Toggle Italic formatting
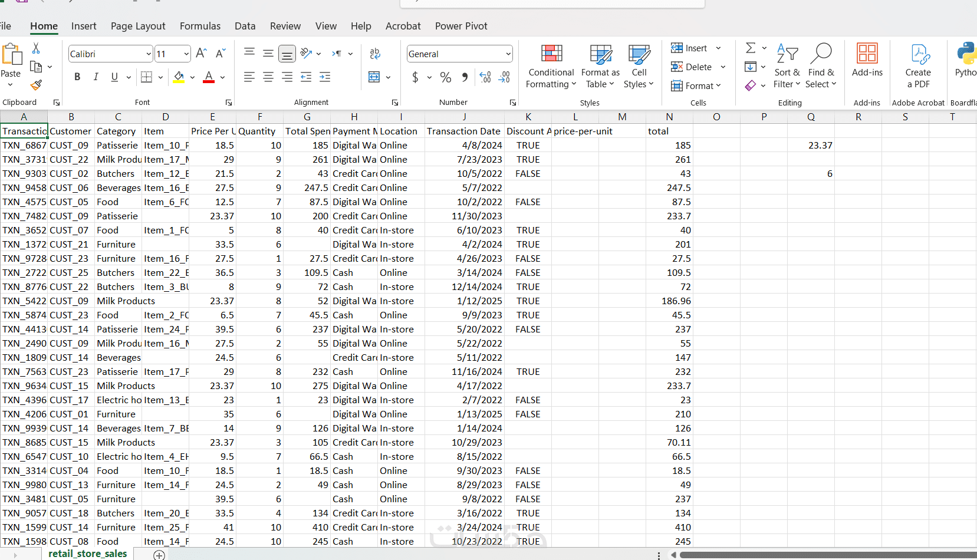Screen dimensions: 977x560 pyautogui.click(x=96, y=77)
